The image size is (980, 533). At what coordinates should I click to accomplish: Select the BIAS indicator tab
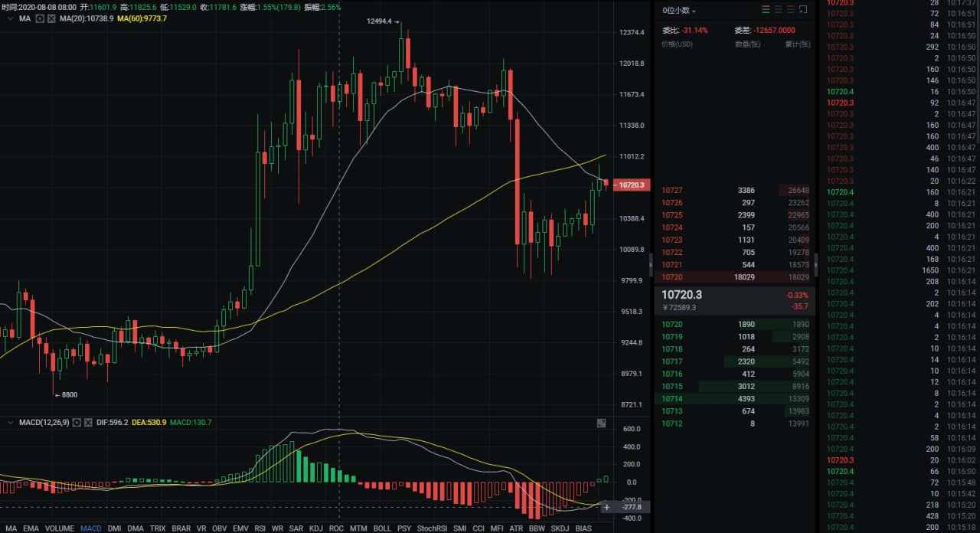click(583, 528)
